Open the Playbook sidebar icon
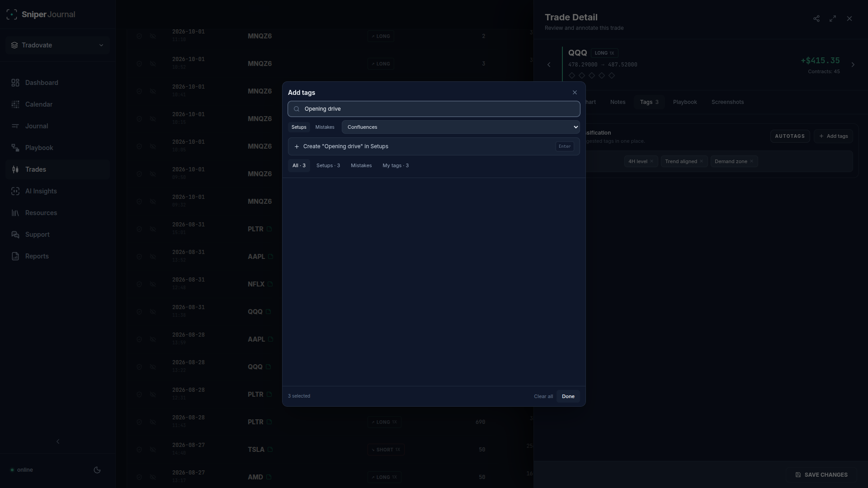 click(15, 148)
